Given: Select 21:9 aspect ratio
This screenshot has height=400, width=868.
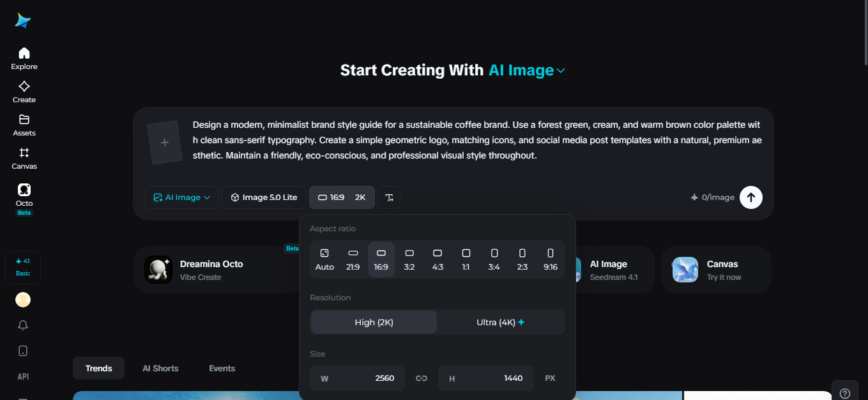Looking at the screenshot, I should coord(353,259).
